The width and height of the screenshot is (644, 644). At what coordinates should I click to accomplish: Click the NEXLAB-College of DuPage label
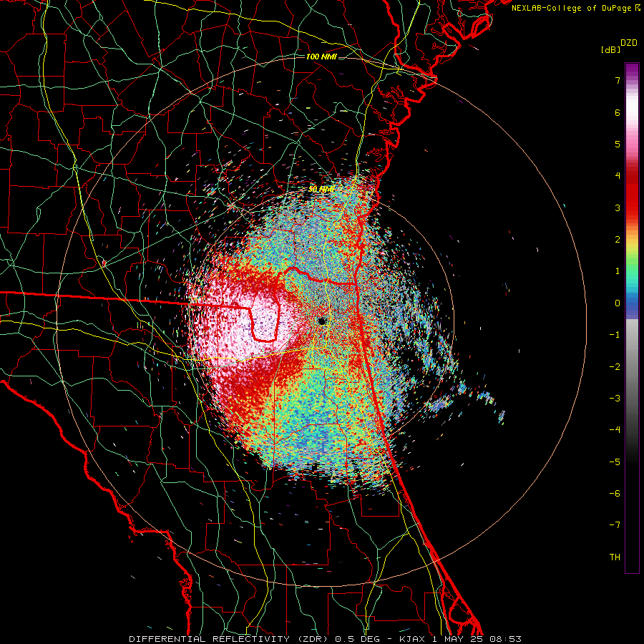point(572,8)
